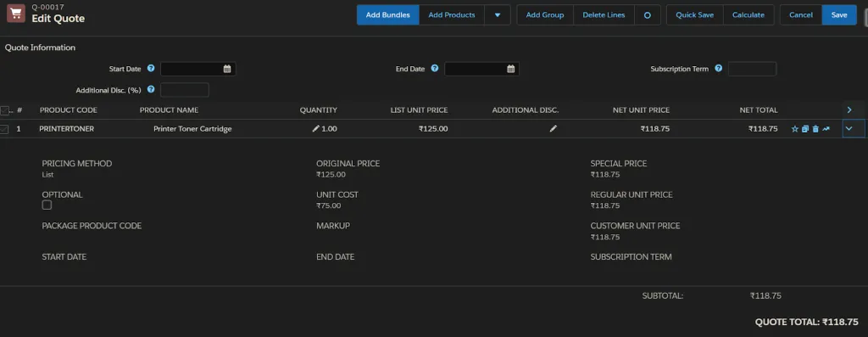Click the 1.00 quantity value
This screenshot has width=868, height=337.
pos(329,128)
